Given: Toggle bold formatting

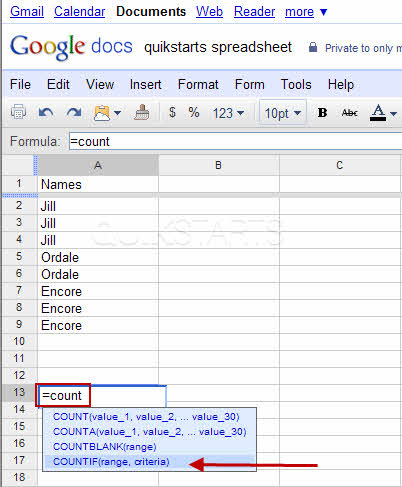Looking at the screenshot, I should tap(322, 113).
